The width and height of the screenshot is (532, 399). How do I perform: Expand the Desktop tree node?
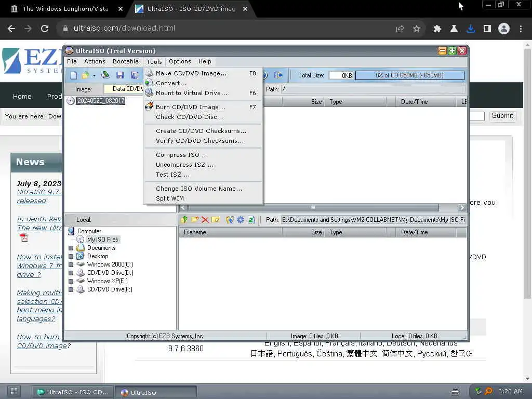(71, 256)
